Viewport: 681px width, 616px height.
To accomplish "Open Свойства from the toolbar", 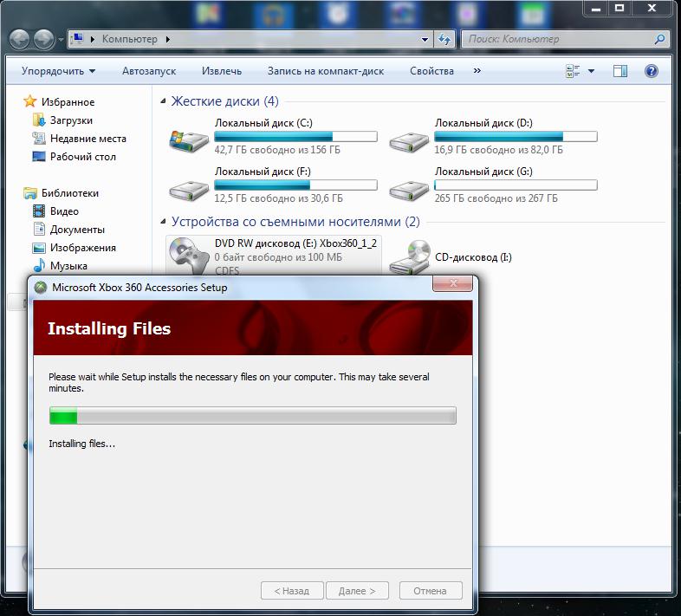I will pyautogui.click(x=431, y=71).
